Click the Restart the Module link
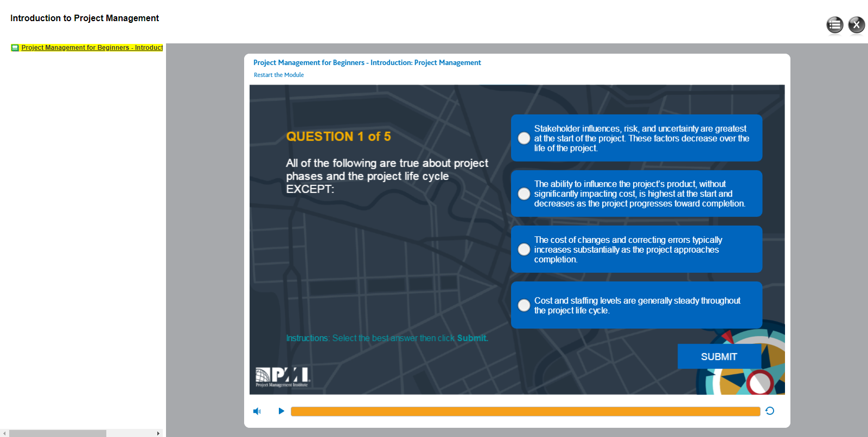 [279, 75]
